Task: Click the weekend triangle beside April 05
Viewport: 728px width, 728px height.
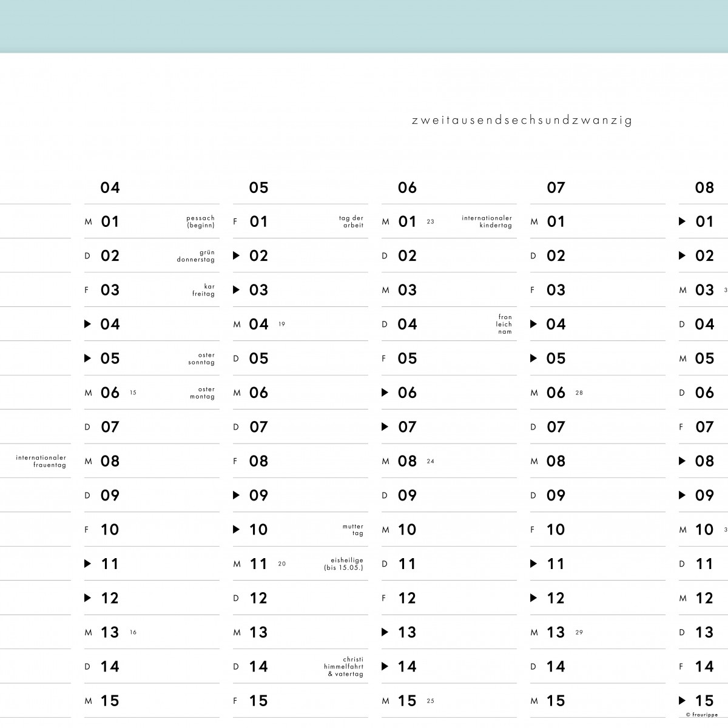Action: coord(87,359)
